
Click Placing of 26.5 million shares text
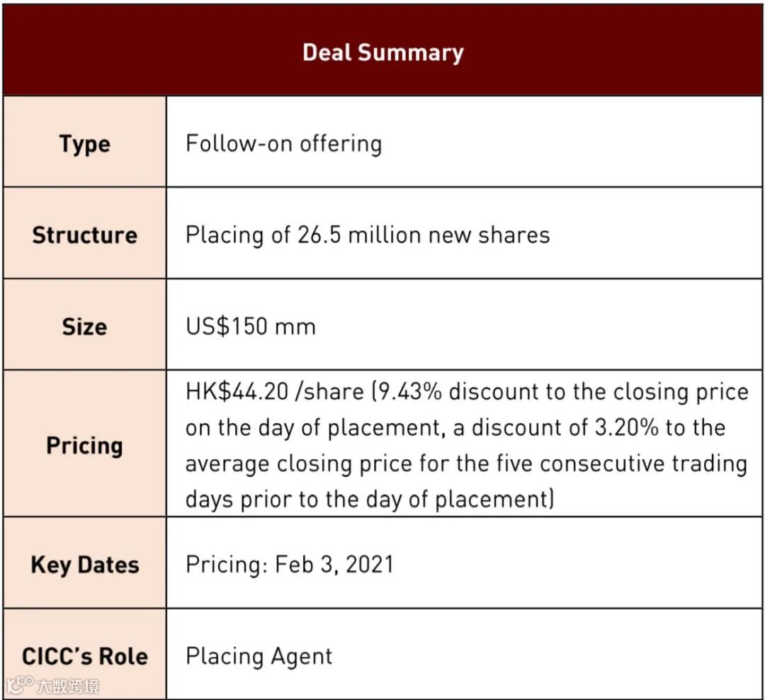pyautogui.click(x=367, y=235)
